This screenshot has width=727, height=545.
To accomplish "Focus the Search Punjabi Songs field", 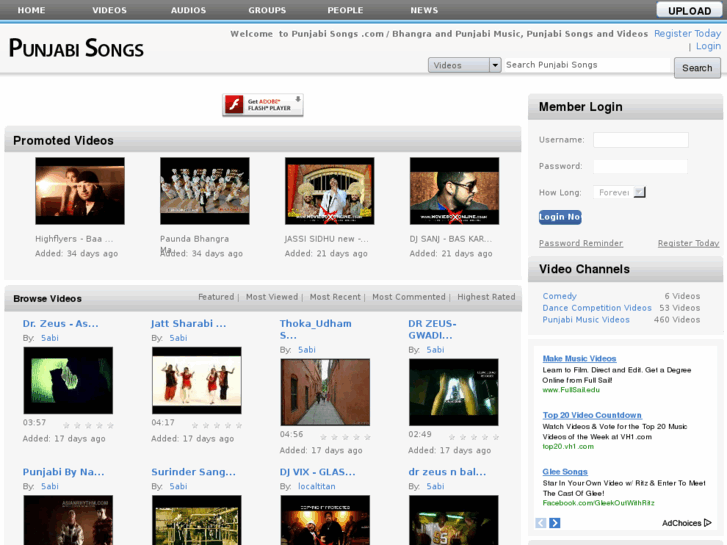I will click(587, 65).
